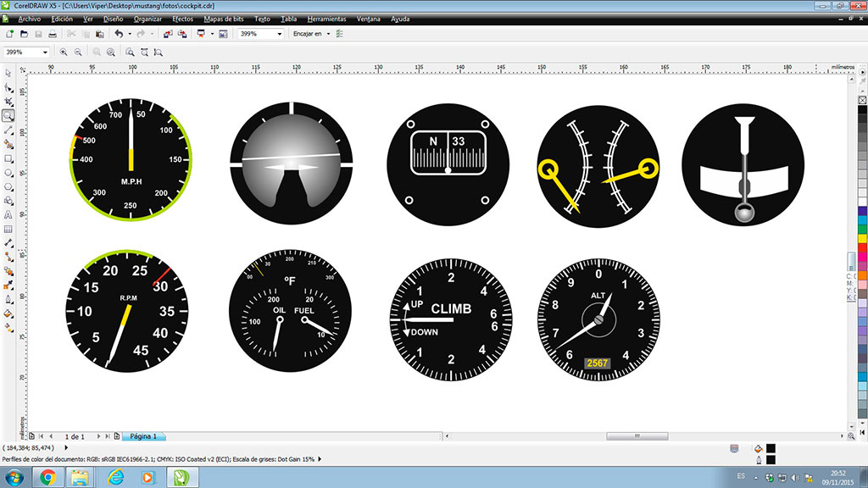Select the Pick tool in toolbox

[8, 73]
